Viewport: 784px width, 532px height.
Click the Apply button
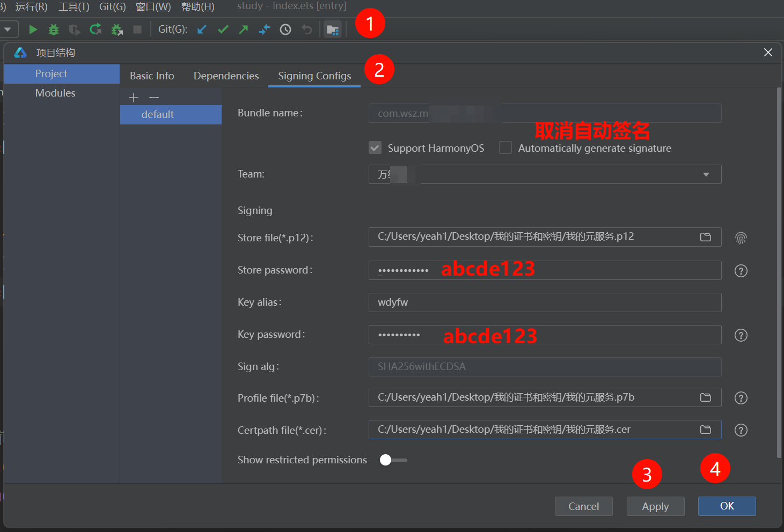(655, 506)
